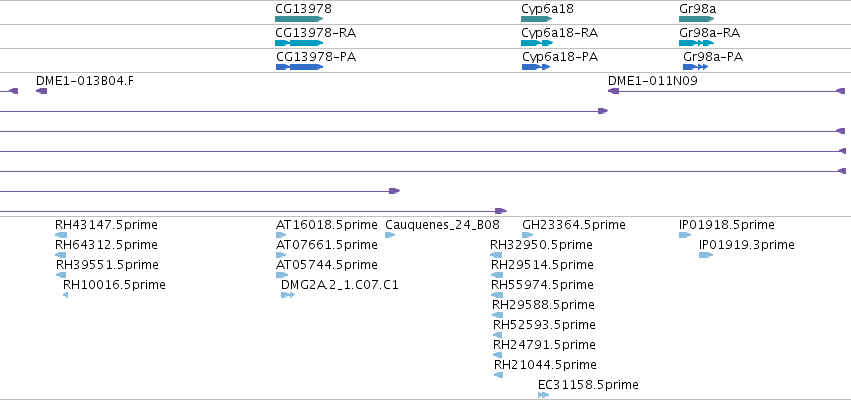Select the Gr98a gene arrow glyph

tap(696, 19)
